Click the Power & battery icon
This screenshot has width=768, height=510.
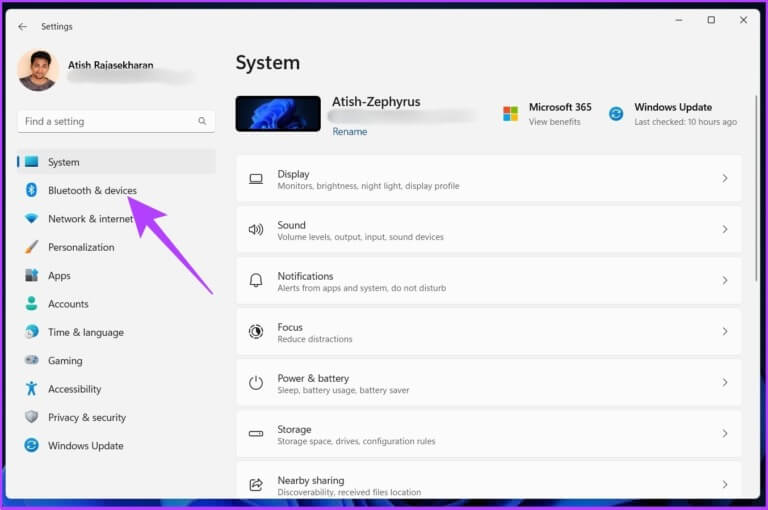coord(256,383)
